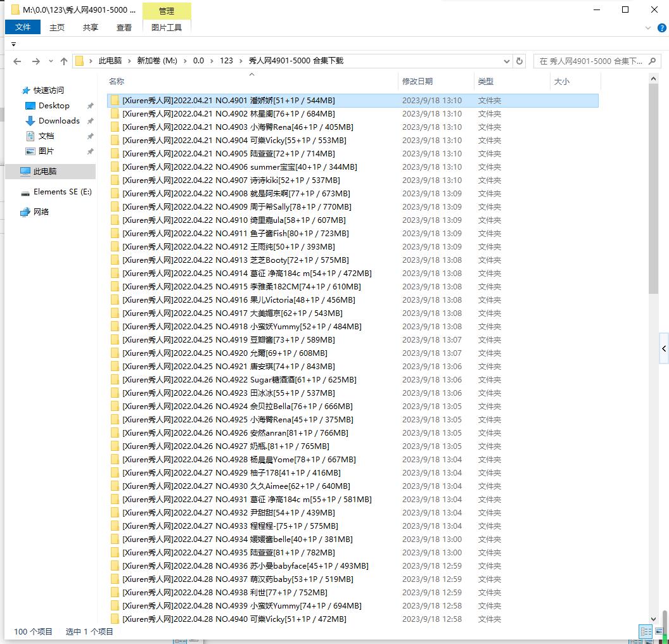Expand the chevron after 123 in the breadcrumb

(x=241, y=61)
